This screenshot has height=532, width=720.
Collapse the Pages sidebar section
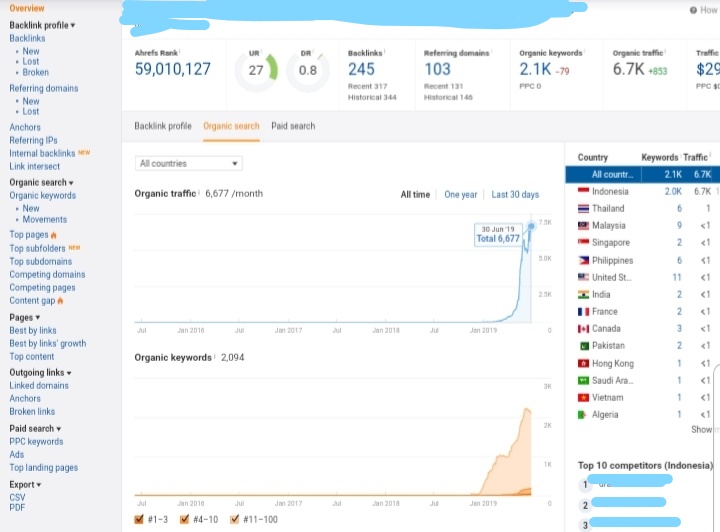pyautogui.click(x=24, y=317)
